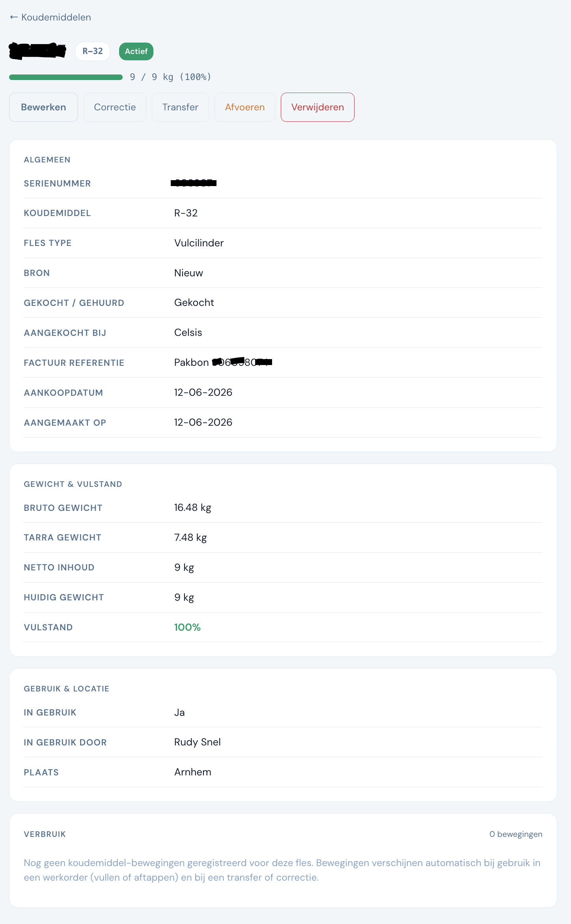
Task: Click the SERIENUMMER field label
Action: coord(57,183)
